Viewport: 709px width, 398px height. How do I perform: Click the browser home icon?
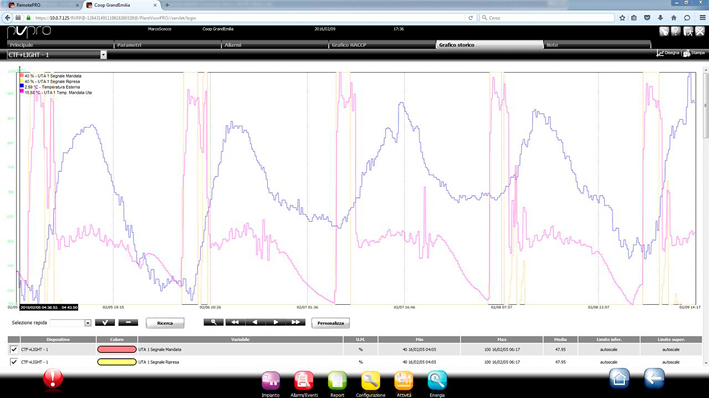click(x=674, y=18)
